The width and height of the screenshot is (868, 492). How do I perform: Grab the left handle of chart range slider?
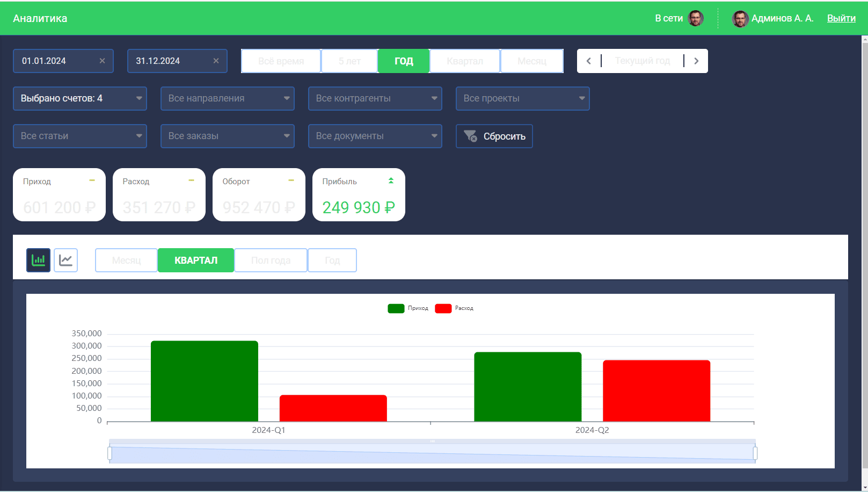[x=110, y=454]
